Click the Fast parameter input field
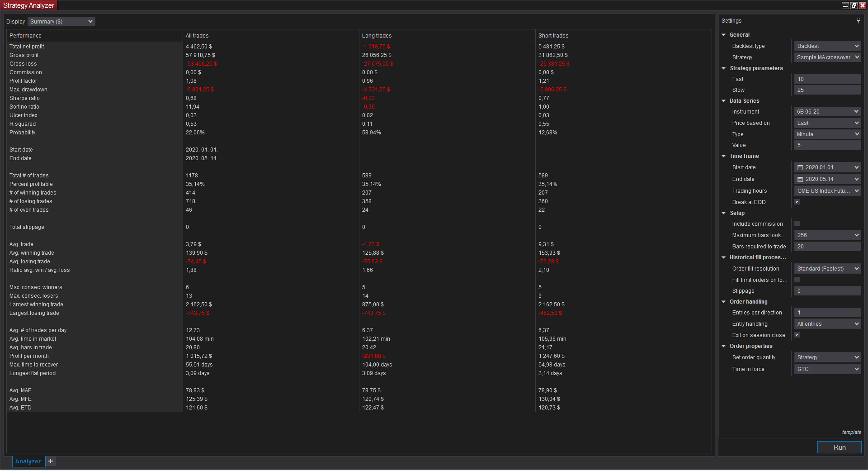 (827, 79)
